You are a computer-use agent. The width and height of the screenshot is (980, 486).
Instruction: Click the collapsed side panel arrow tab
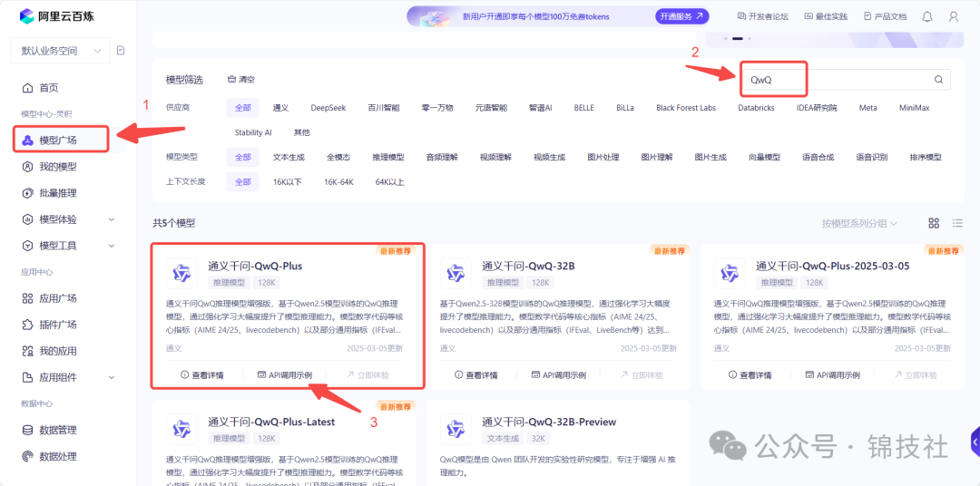coord(975,442)
